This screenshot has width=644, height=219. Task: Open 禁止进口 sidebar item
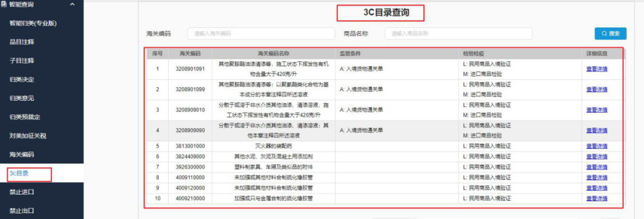[x=22, y=192]
